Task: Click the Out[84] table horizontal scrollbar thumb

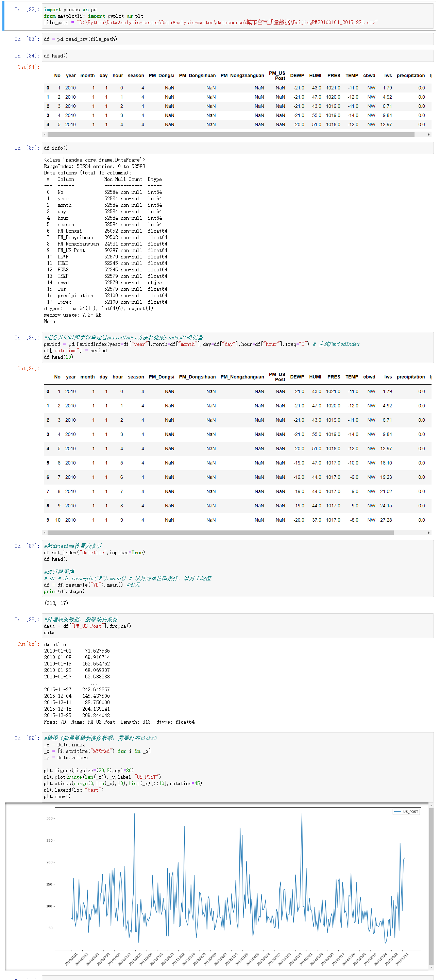Action: point(231,134)
